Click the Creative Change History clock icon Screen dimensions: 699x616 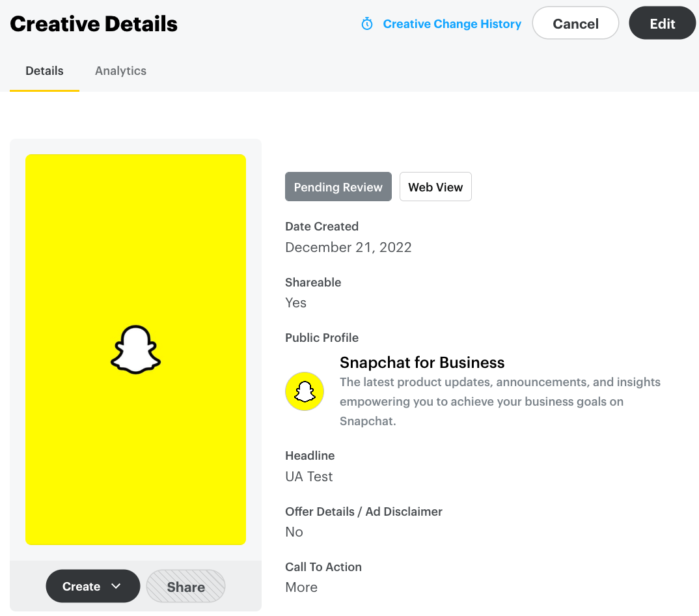pyautogui.click(x=367, y=23)
